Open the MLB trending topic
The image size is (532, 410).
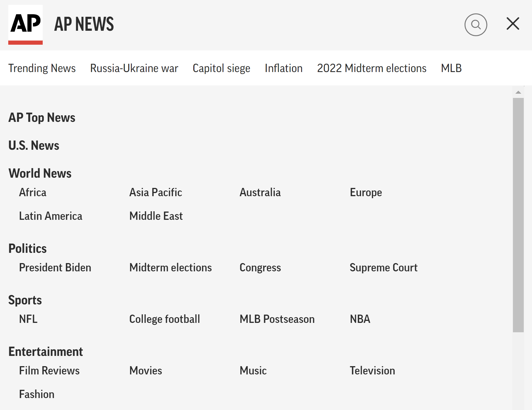(451, 68)
